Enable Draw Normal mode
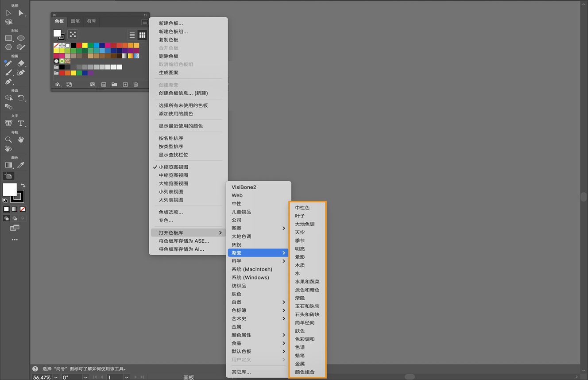The image size is (588, 380). point(7,218)
